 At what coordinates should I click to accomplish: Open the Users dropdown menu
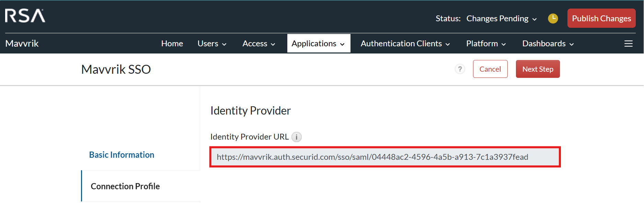point(212,44)
